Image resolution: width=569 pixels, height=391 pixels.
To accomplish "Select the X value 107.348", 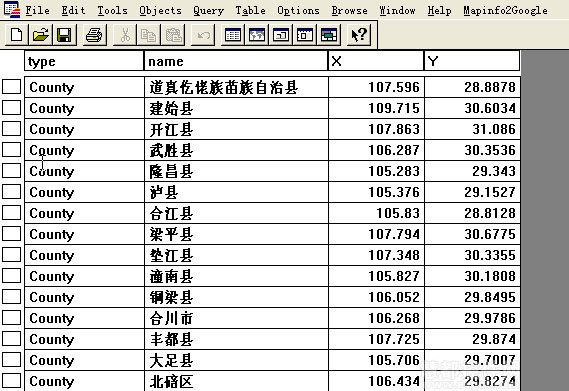I will point(377,256).
